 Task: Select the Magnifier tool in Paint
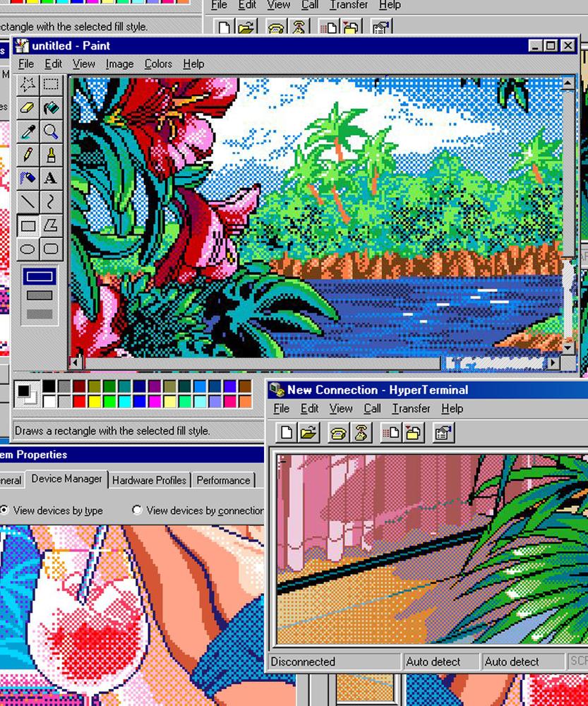(x=51, y=131)
